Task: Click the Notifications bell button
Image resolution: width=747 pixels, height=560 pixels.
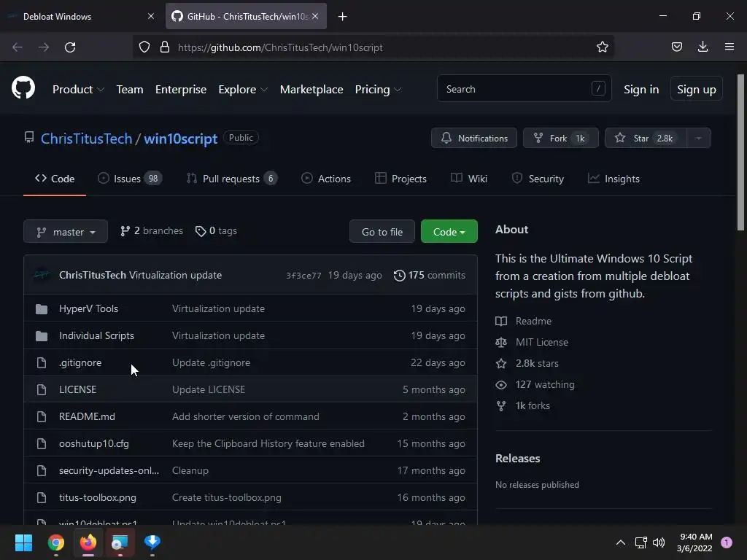Action: point(474,138)
